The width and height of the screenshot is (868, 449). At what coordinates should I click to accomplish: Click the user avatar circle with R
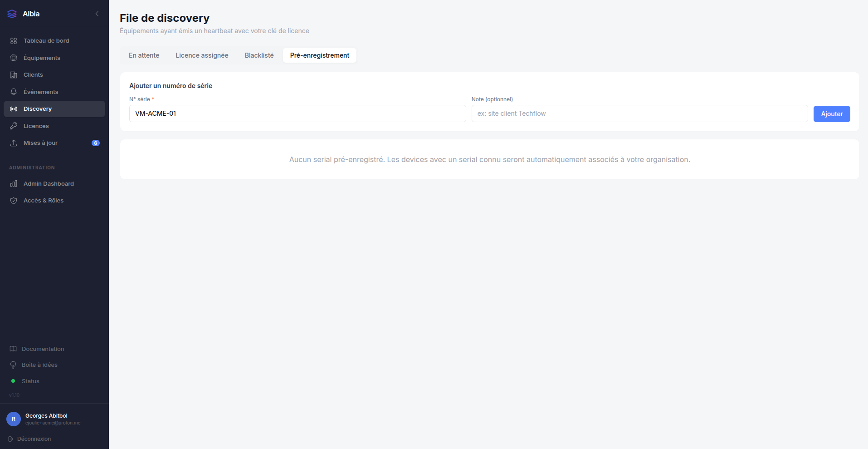[x=14, y=419]
